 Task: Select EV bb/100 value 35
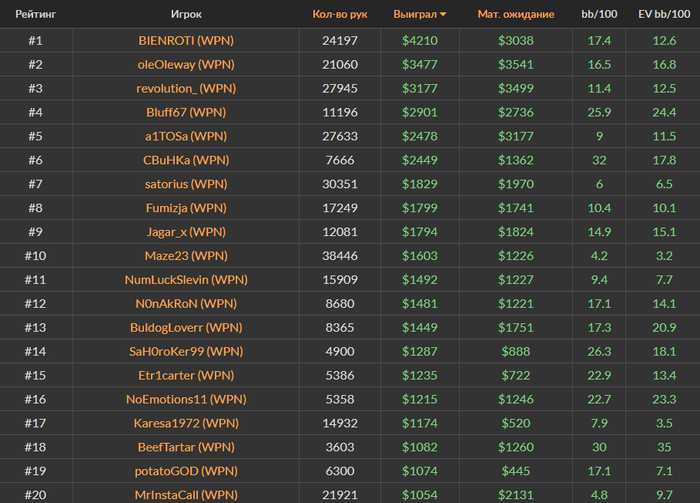(664, 447)
